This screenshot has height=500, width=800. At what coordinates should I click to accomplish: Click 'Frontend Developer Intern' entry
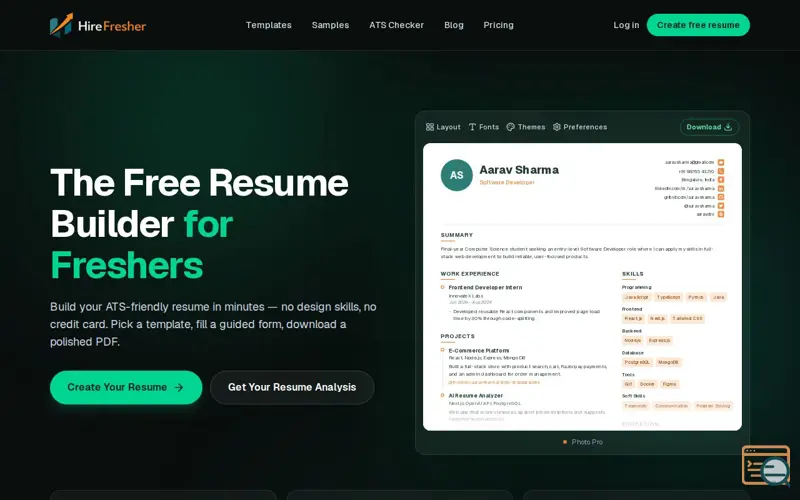(x=485, y=287)
